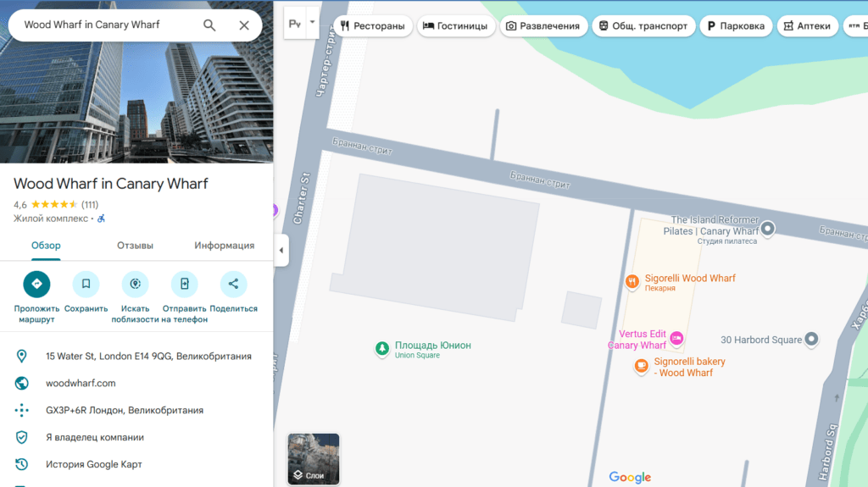868x487 pixels.
Task: Filter the map by Гостиницы
Action: tap(455, 26)
